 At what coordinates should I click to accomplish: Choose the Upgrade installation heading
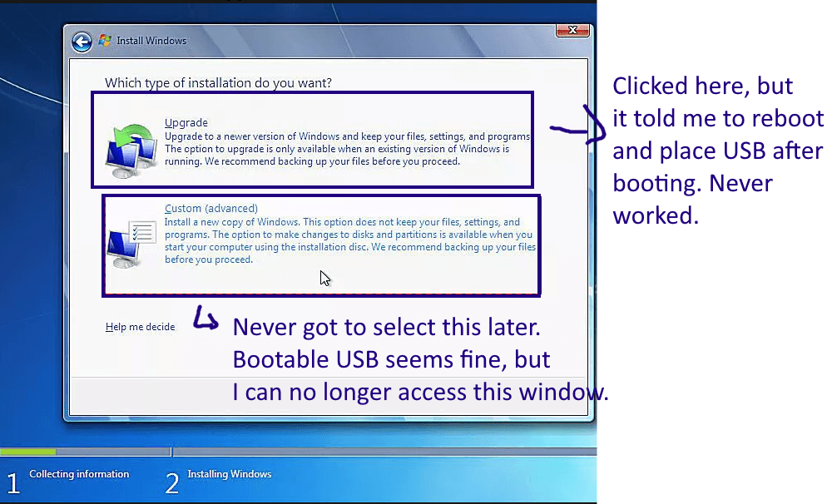pyautogui.click(x=186, y=122)
